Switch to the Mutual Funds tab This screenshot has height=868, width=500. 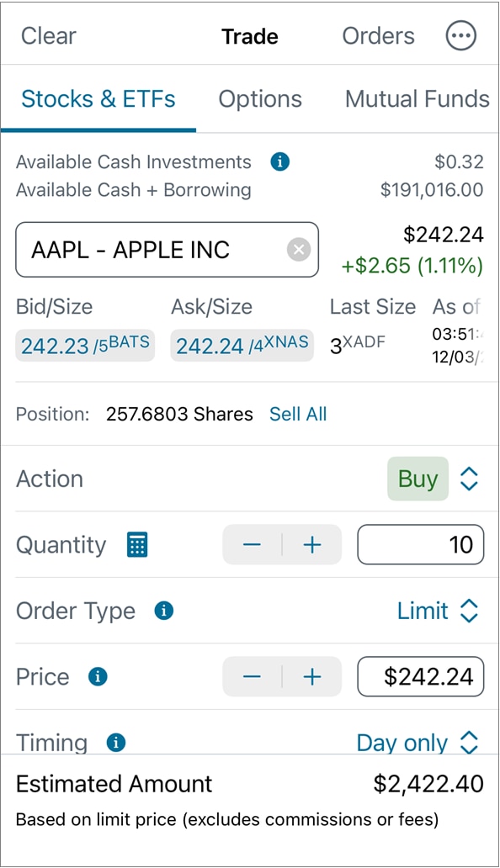pyautogui.click(x=417, y=99)
